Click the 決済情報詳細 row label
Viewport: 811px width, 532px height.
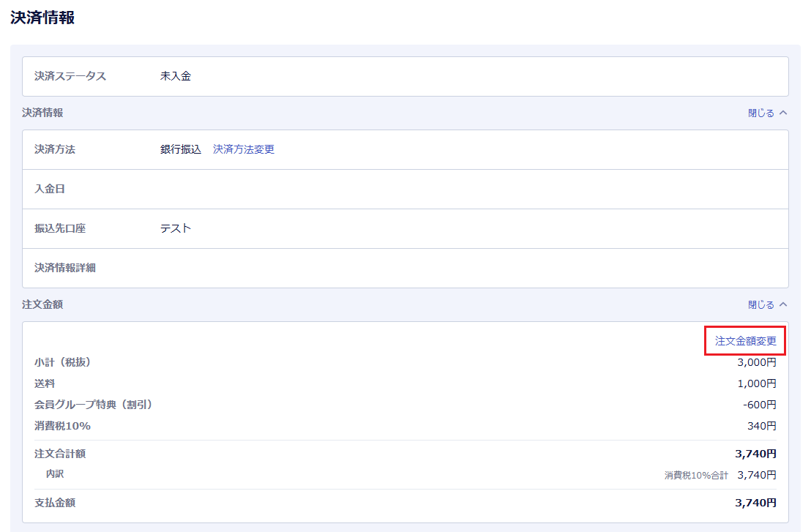[65, 268]
